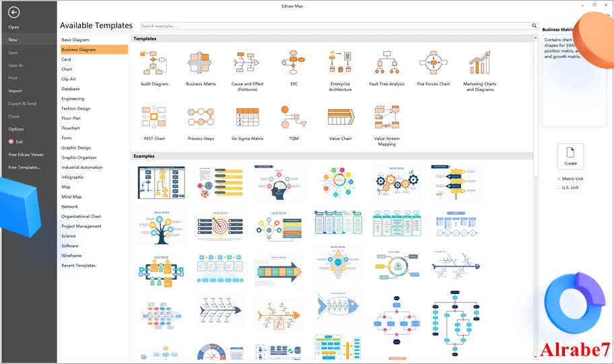This screenshot has width=614, height=364.
Task: Open Free Edraw Viewer link
Action: point(26,155)
